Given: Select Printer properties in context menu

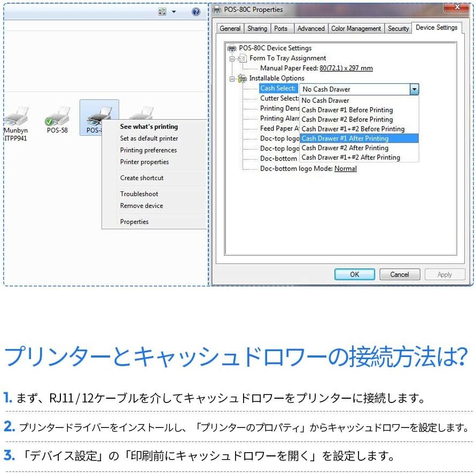Looking at the screenshot, I should [144, 162].
